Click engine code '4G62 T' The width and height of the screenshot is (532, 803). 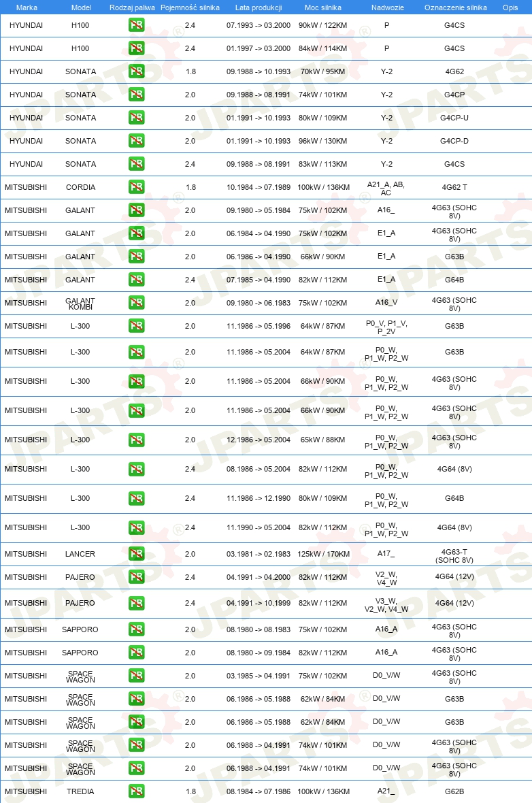coord(454,187)
